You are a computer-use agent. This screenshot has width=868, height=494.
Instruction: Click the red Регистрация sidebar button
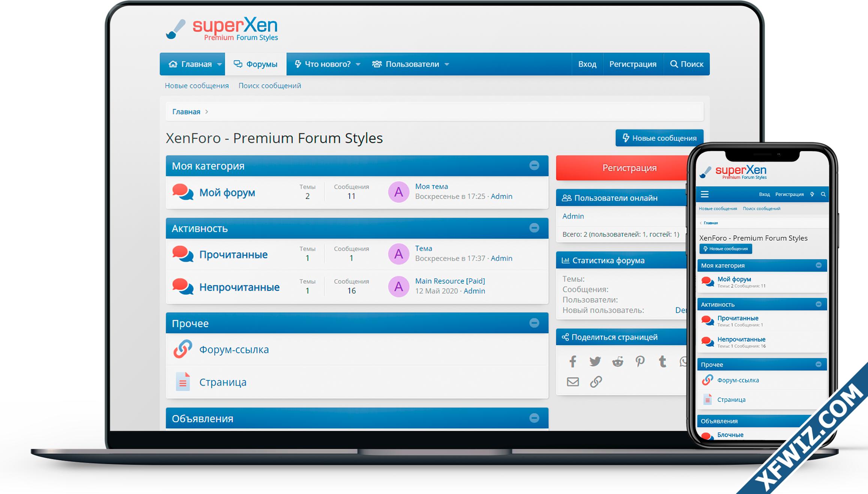(622, 168)
